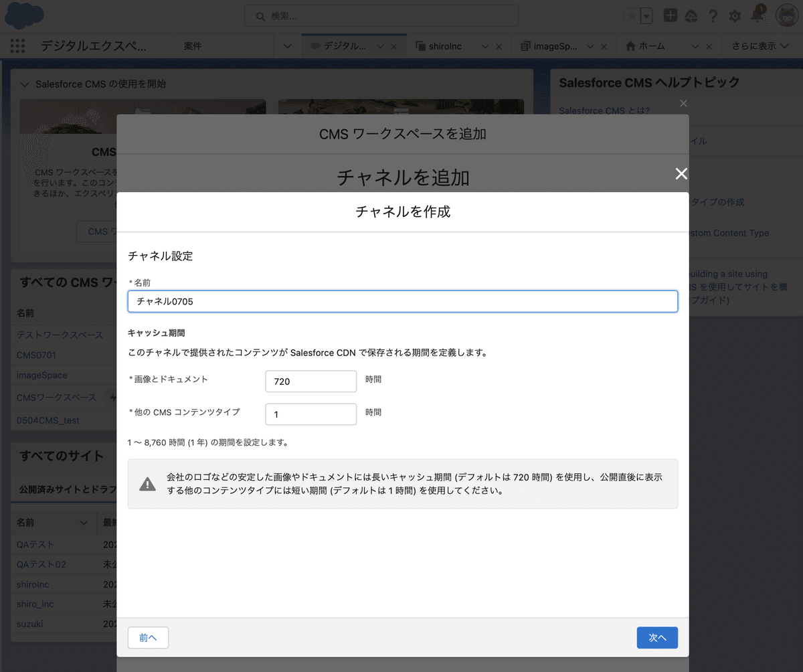
Task: Open the imageSpace workspace link
Action: [x=42, y=375]
